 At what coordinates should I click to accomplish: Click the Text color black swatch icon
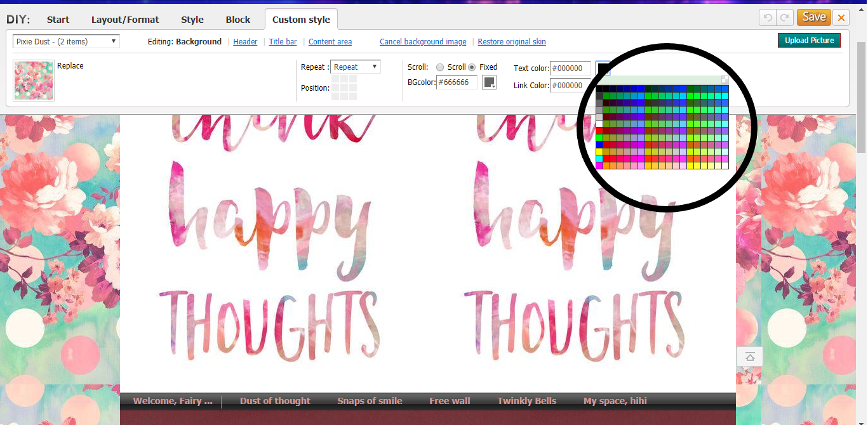pyautogui.click(x=603, y=68)
